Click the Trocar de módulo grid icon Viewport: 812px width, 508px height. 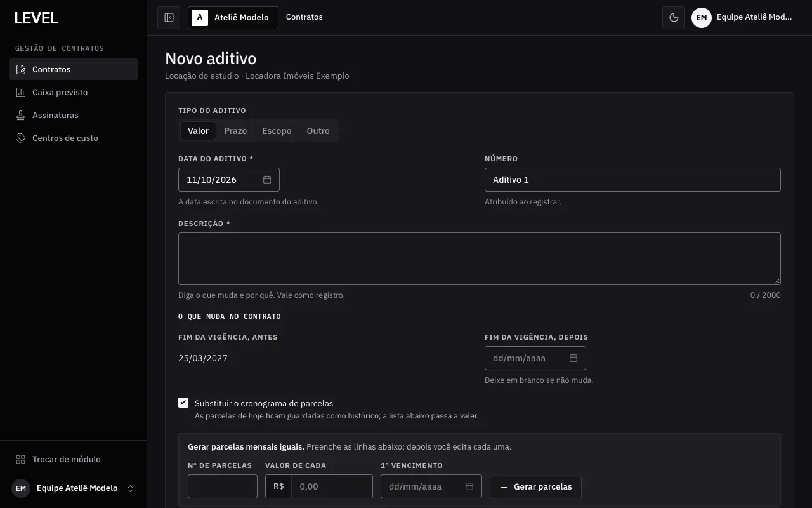(21, 460)
